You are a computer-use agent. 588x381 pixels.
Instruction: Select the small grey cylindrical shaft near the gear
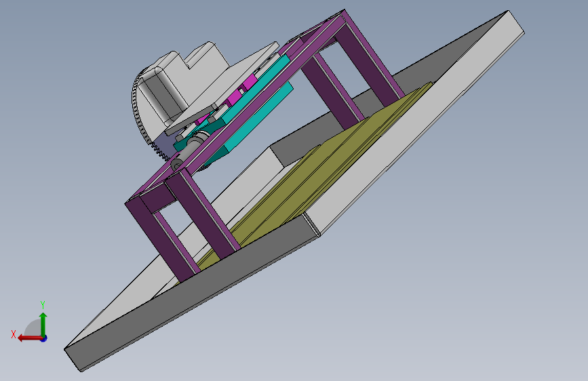pos(189,151)
